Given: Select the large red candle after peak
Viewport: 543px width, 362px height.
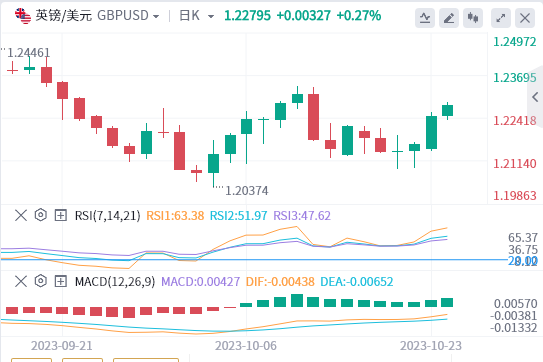Looking at the screenshot, I should pyautogui.click(x=313, y=116).
